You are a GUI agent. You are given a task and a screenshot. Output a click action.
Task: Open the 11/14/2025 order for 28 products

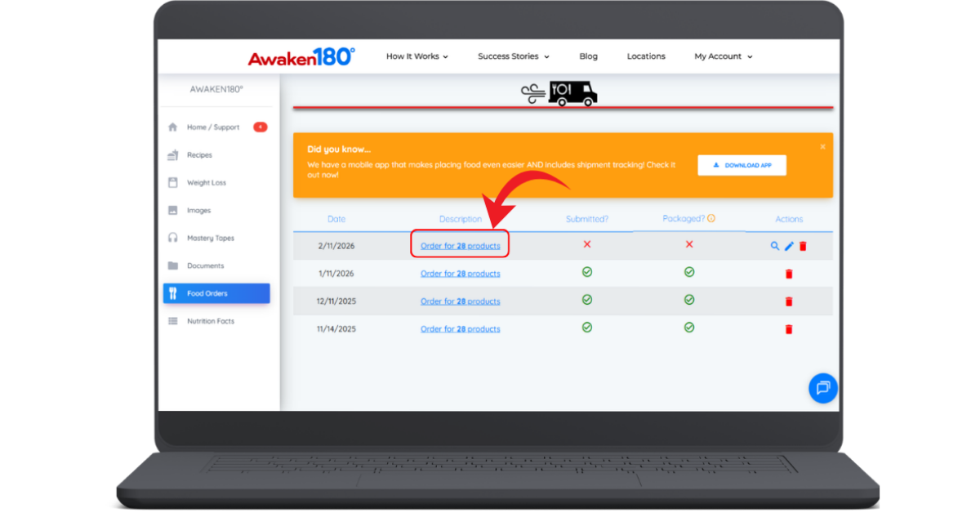pos(461,329)
